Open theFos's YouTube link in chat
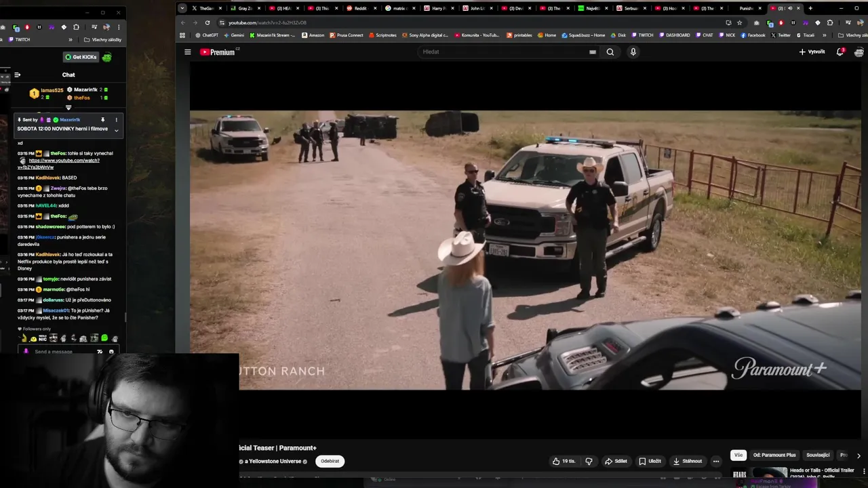868x488 pixels. [x=58, y=163]
